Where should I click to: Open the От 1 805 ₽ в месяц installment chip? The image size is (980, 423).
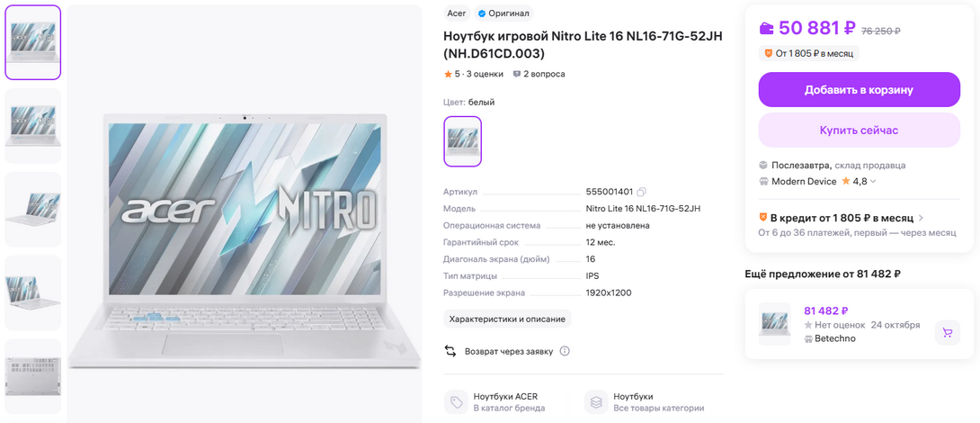[808, 54]
